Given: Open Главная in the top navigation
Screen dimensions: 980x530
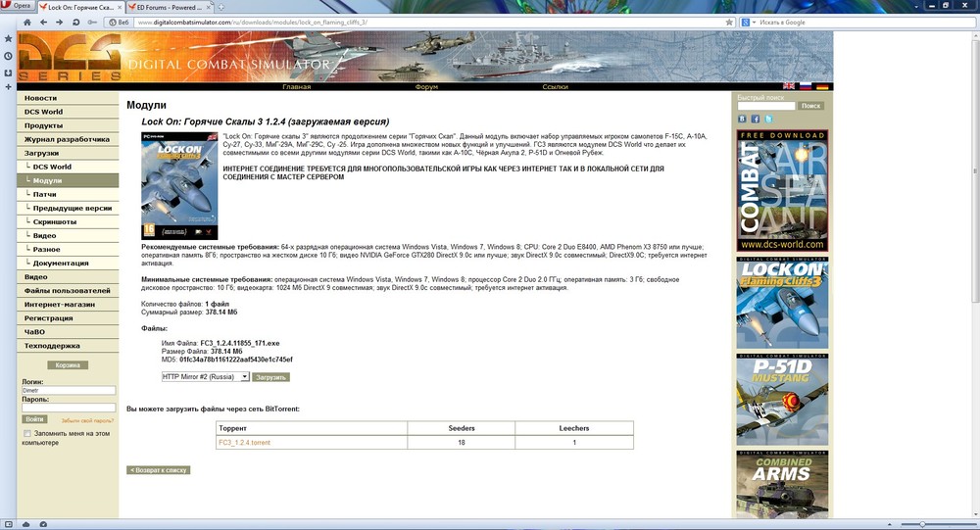Looking at the screenshot, I should (x=296, y=87).
